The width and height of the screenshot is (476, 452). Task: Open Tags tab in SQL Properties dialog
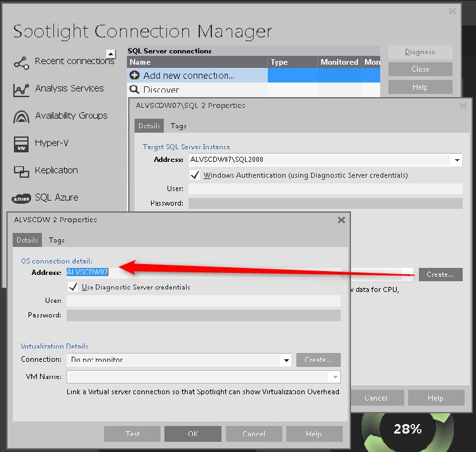tap(178, 126)
